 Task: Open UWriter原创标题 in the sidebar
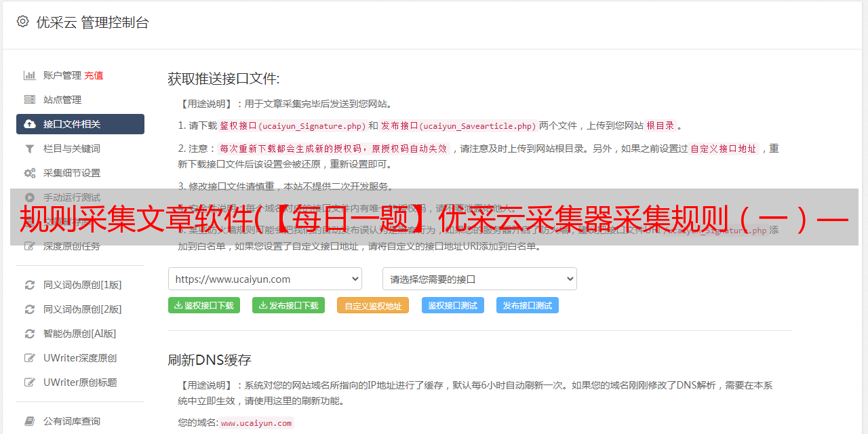[80, 382]
